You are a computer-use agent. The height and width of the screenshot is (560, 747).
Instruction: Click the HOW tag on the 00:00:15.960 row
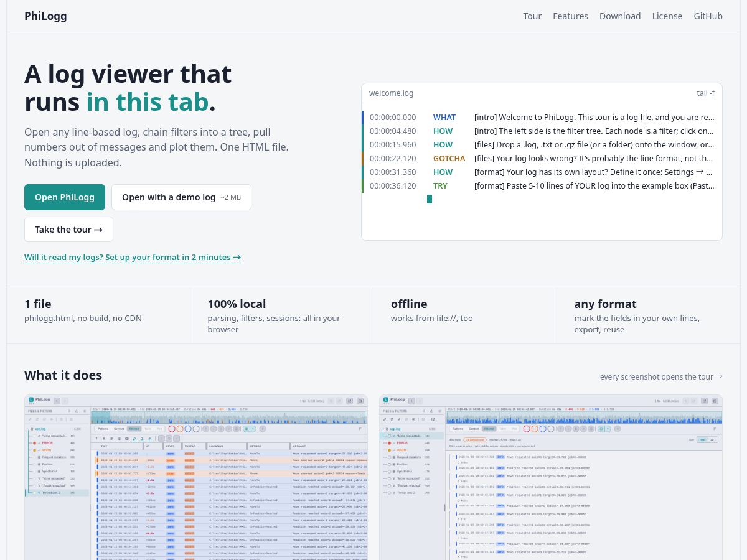pyautogui.click(x=443, y=145)
